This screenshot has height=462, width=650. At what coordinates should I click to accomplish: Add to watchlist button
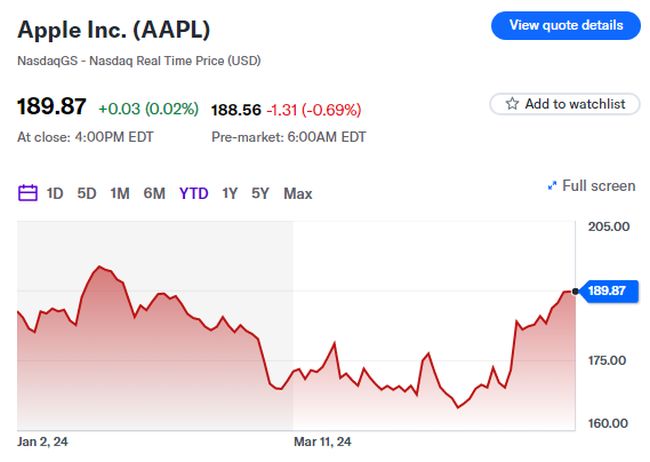pyautogui.click(x=565, y=104)
